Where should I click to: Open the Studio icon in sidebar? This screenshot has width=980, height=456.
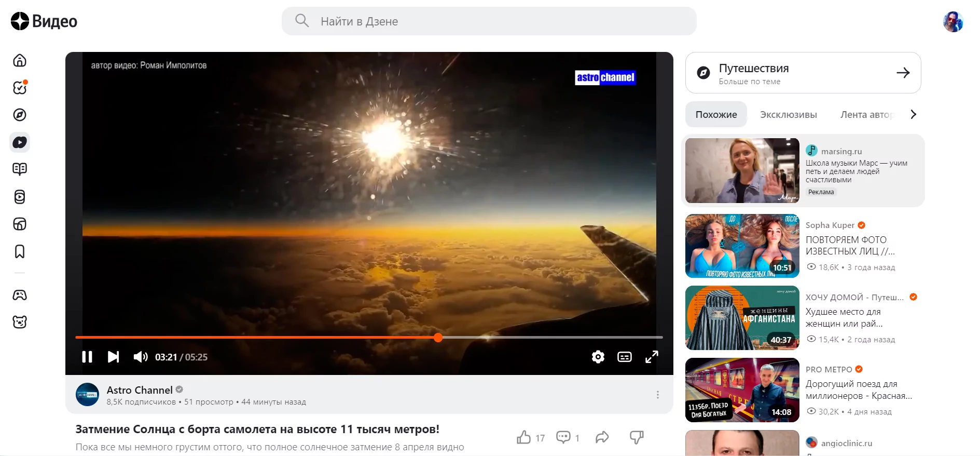20,224
